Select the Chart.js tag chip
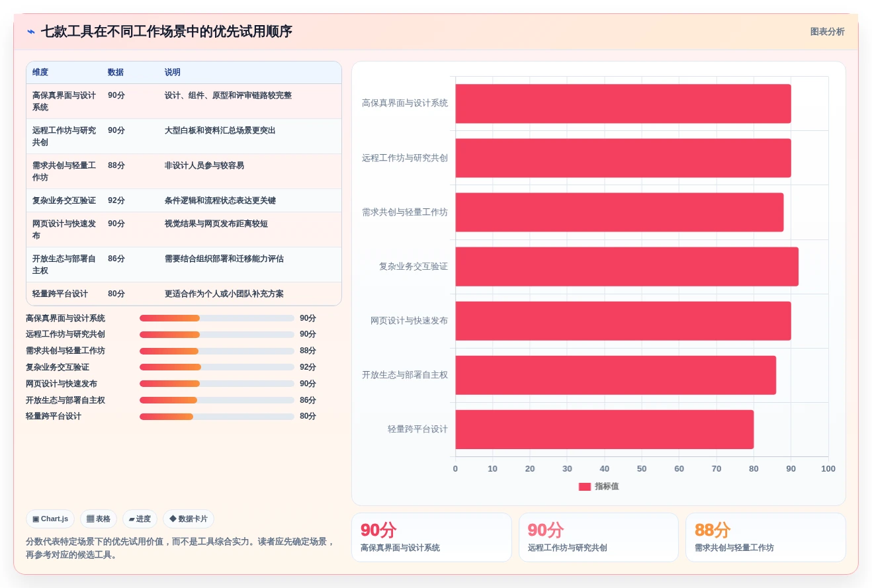This screenshot has height=588, width=872. 50,519
